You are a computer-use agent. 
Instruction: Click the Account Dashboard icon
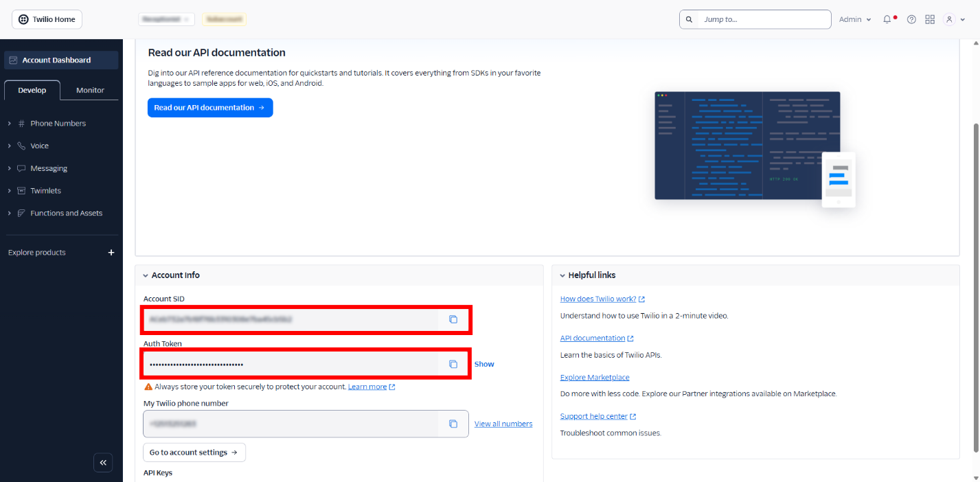[x=13, y=60]
